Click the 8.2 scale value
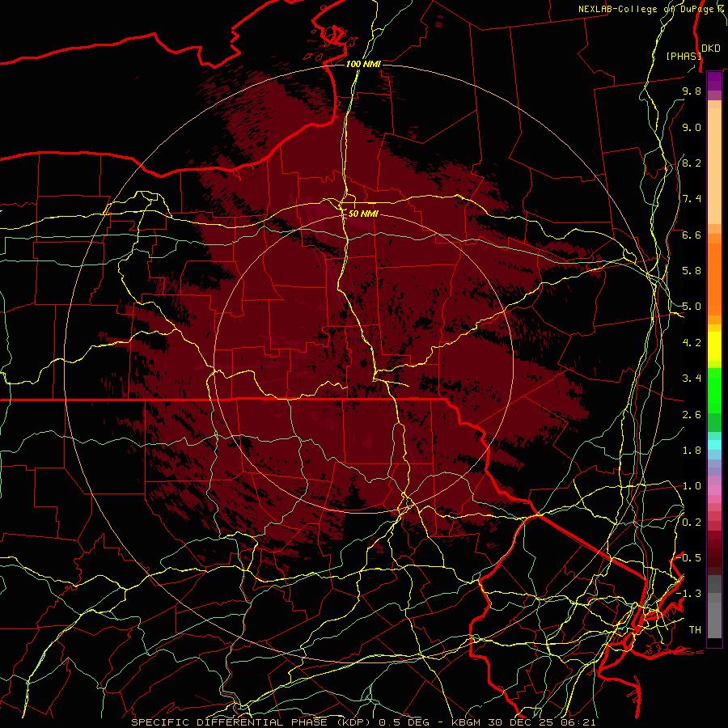Screen dimensions: 728x728 [x=692, y=163]
